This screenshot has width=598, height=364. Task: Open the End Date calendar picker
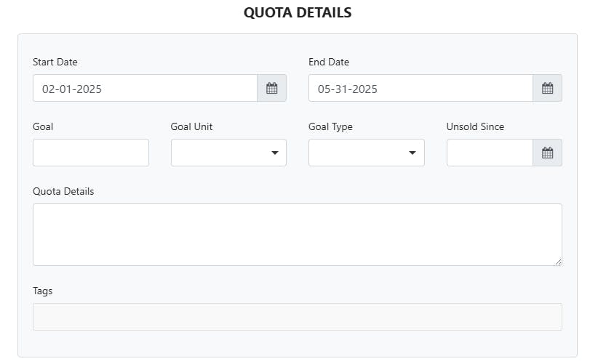tap(547, 89)
